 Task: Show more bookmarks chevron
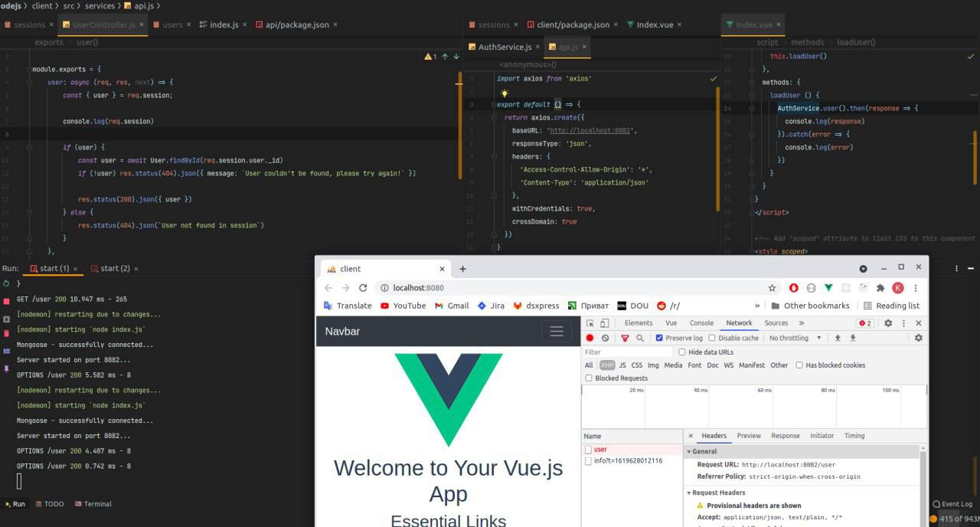(757, 306)
